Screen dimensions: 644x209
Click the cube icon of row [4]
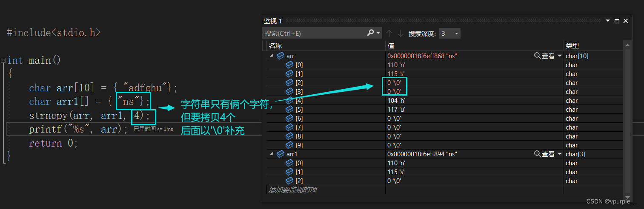click(x=289, y=100)
